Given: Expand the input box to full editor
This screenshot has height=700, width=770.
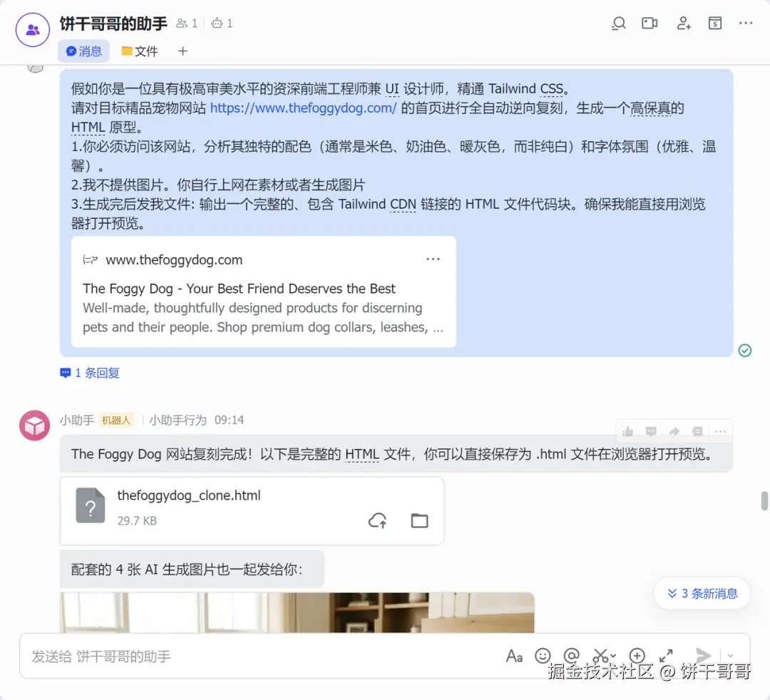Looking at the screenshot, I should coord(666,656).
